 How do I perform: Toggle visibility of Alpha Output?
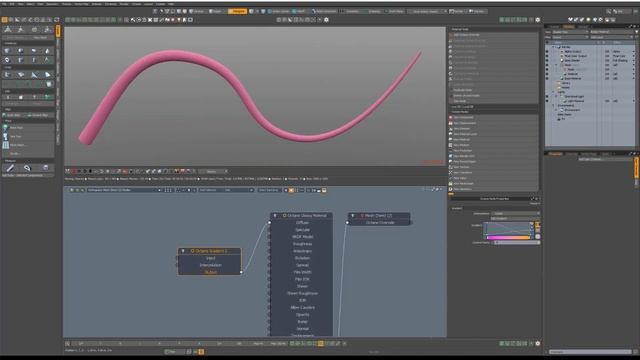pos(547,52)
